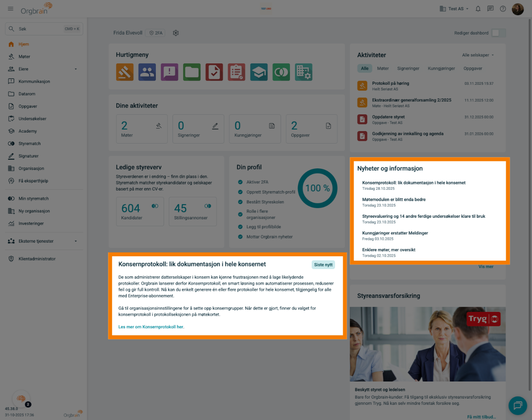Screen dimensions: 532x420
Task: Click the Styrematch icon in sidebar
Action: pos(11,143)
